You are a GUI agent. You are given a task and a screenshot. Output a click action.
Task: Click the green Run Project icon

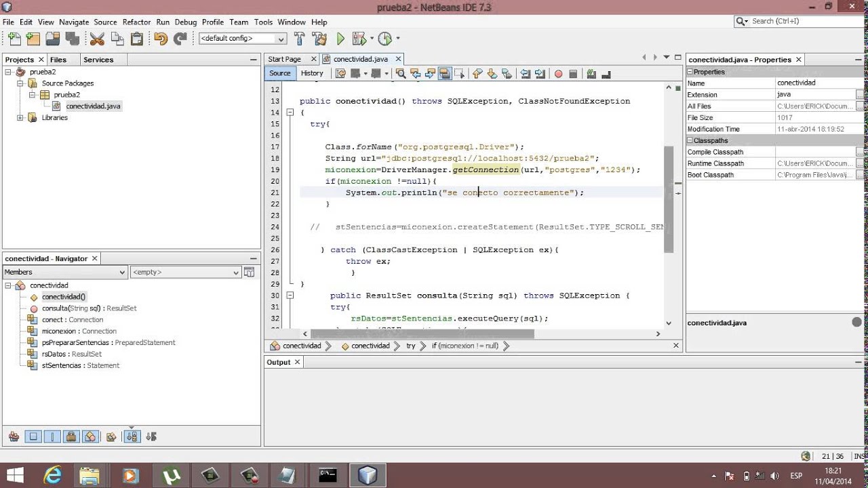tap(341, 39)
